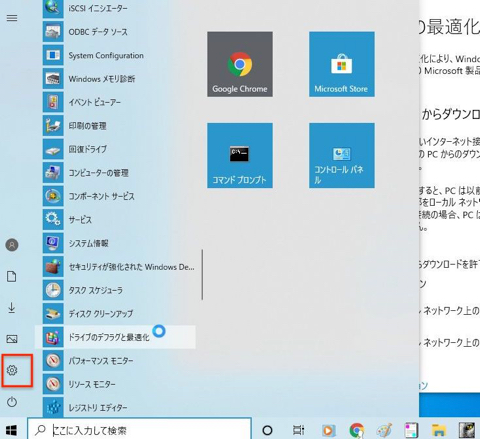Open the 回復ドライブ icon
Screen dimensions: 480x439
click(x=53, y=149)
